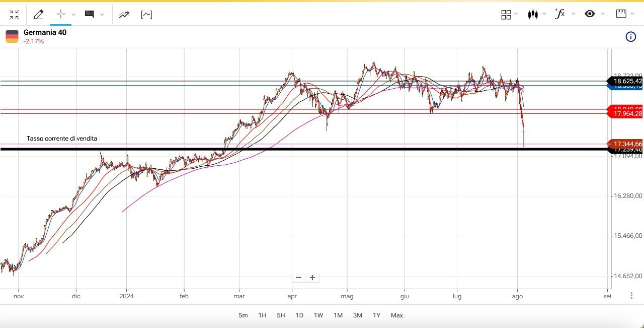Expand the layout grid dropdown arrow
The height and width of the screenshot is (328, 644).
(x=516, y=14)
